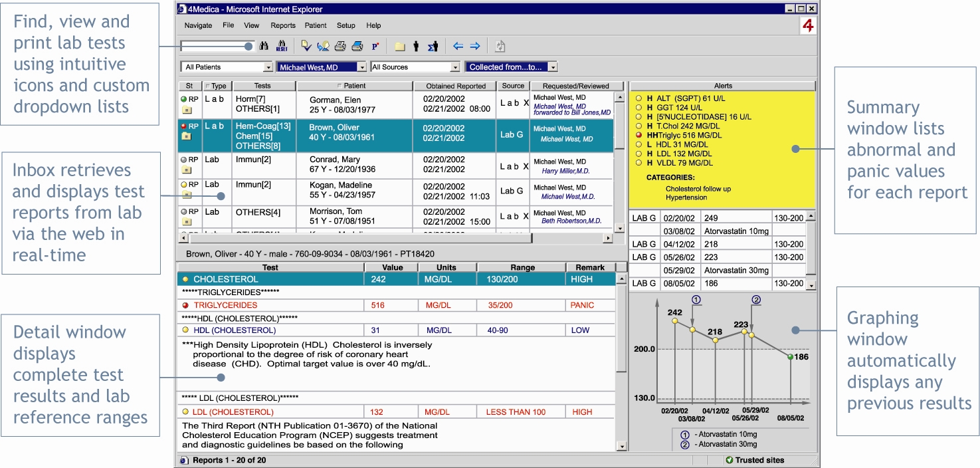The image size is (980, 468).
Task: Click HDL (CHOLESTEROL) test result row
Action: (396, 330)
